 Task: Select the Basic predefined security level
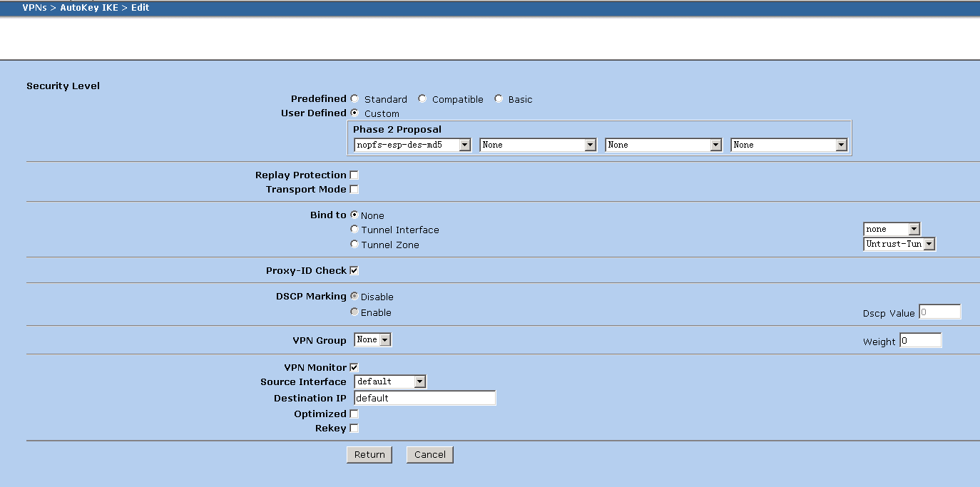pos(499,99)
